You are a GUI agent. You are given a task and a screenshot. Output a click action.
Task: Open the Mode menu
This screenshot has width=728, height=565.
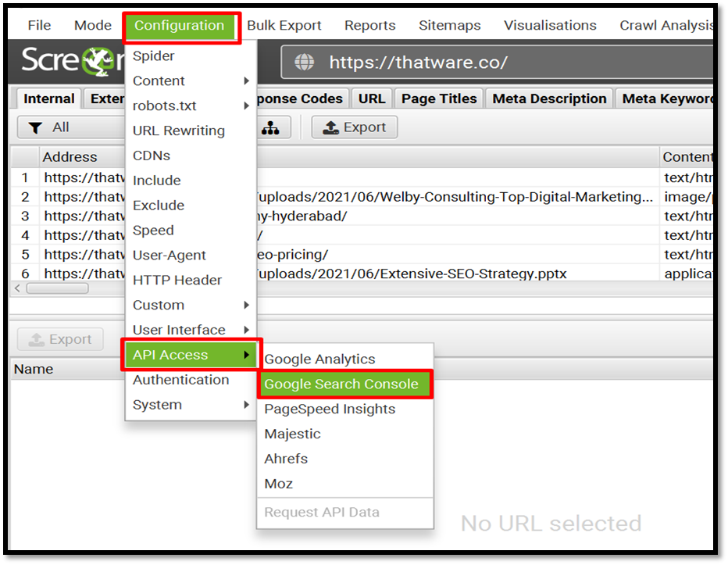click(x=92, y=25)
